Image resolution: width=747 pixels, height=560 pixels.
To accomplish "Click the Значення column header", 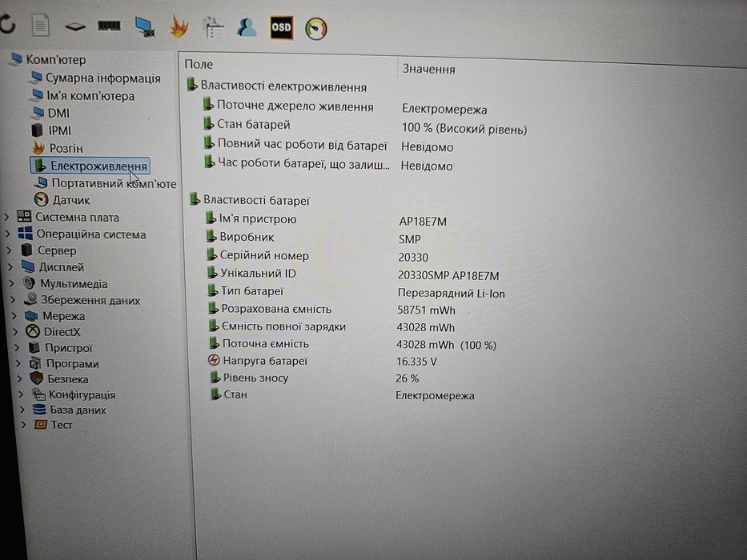I will (429, 69).
